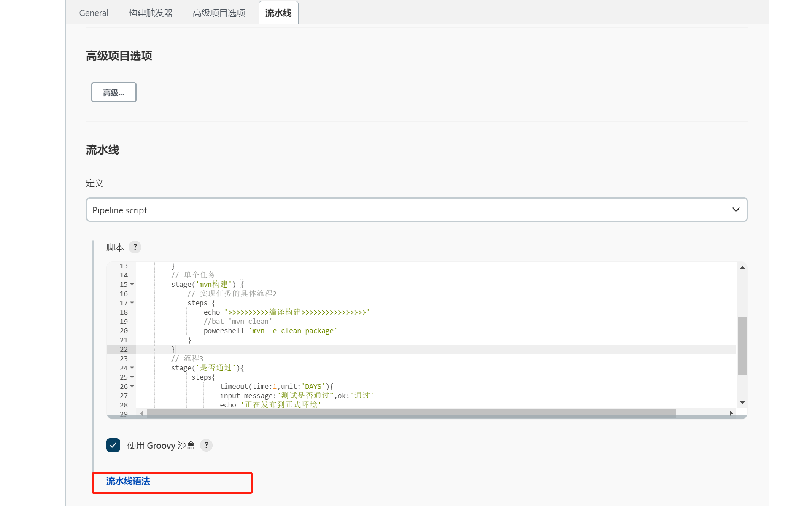812x506 pixels.
Task: Click help icon beside Groovy 沙盒 option
Action: coord(206,445)
